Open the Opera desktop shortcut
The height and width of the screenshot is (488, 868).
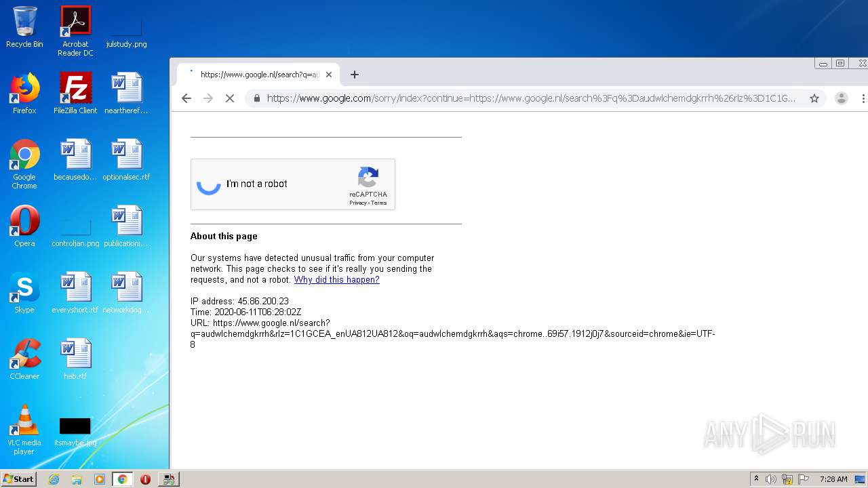(x=24, y=226)
